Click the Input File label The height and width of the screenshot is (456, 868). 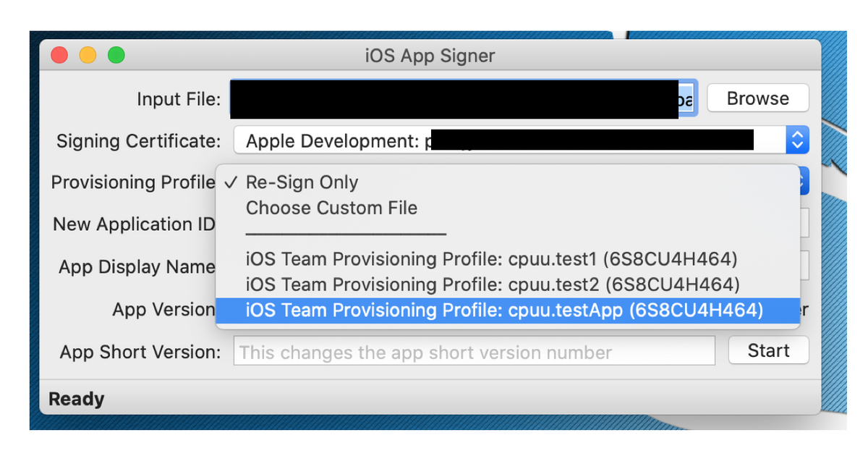(x=179, y=99)
